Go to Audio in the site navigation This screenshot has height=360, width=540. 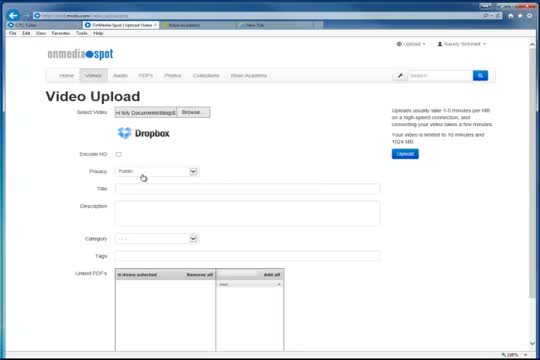pos(121,75)
